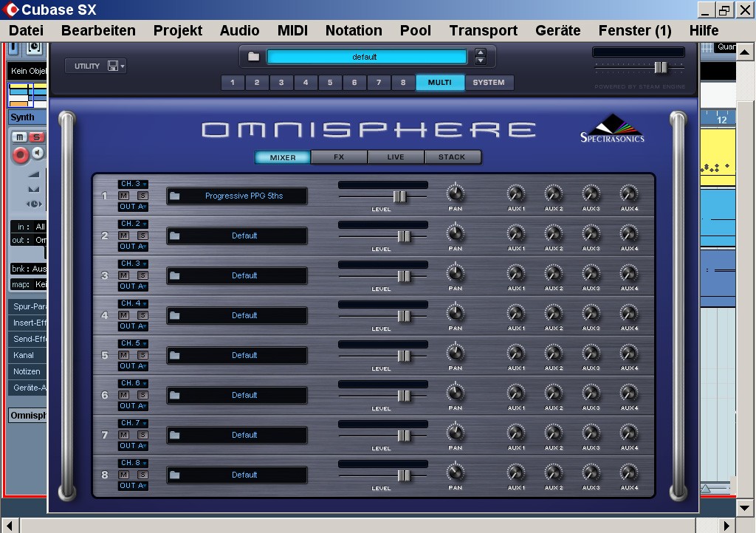Open the Transport menu
The image size is (756, 533).
tap(483, 30)
